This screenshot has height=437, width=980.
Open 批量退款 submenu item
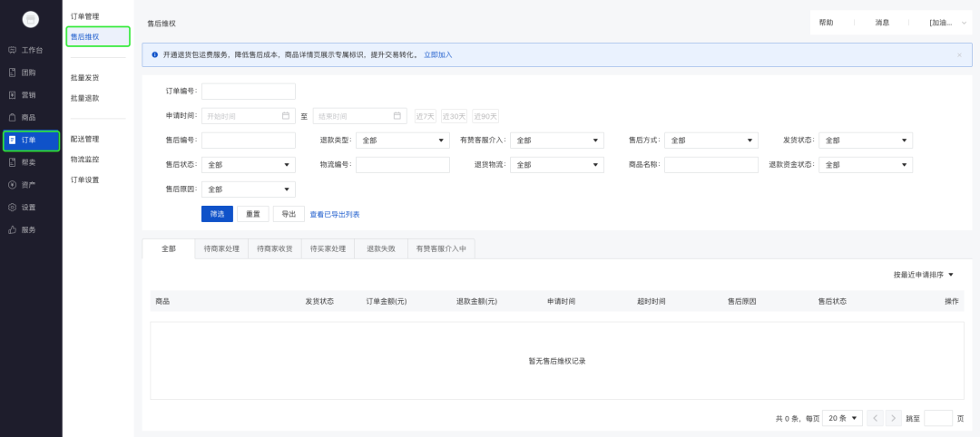click(85, 99)
